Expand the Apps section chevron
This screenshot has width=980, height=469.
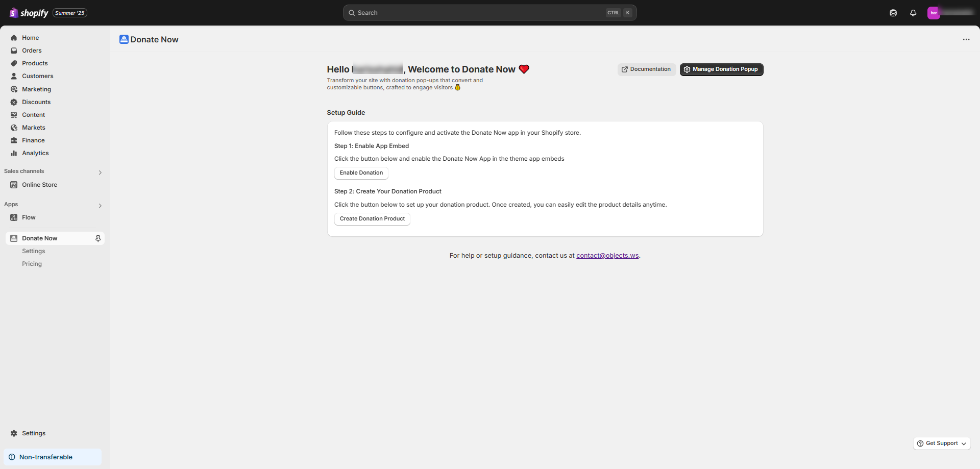coord(100,206)
